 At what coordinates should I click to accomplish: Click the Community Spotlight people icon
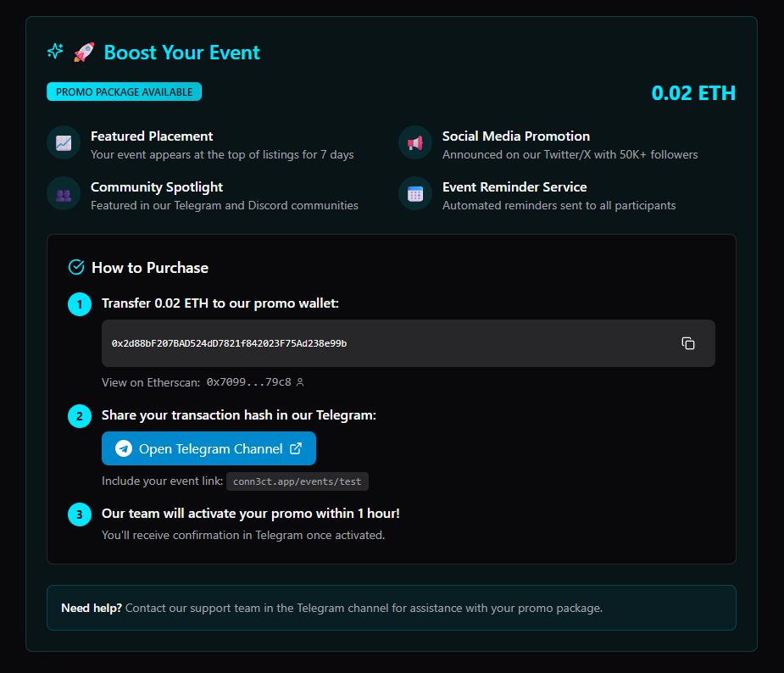coord(64,194)
